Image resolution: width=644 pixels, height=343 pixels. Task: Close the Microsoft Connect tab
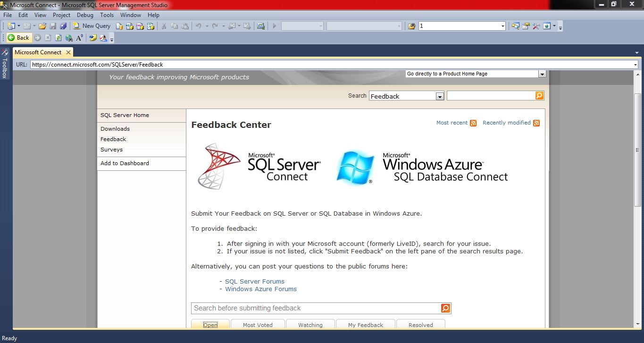tap(68, 52)
